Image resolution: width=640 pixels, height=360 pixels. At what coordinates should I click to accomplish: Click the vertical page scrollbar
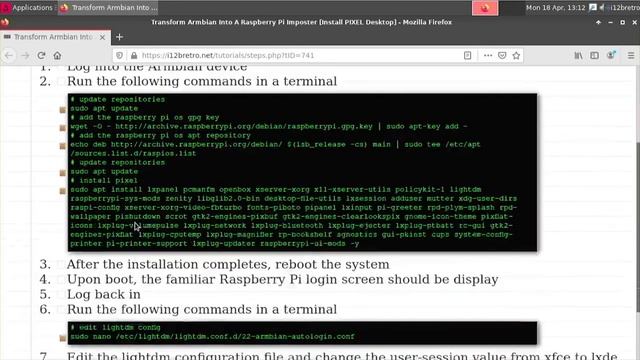(x=637, y=227)
